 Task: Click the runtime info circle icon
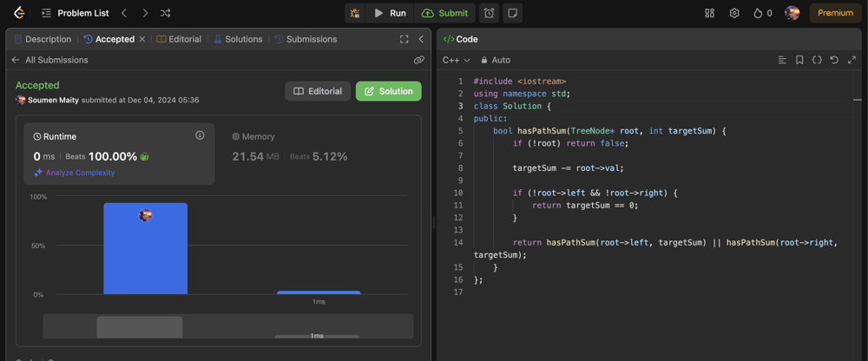click(200, 135)
